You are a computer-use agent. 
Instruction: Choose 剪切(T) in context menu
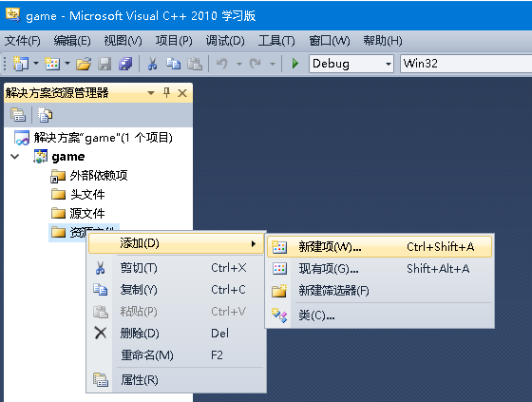176,268
